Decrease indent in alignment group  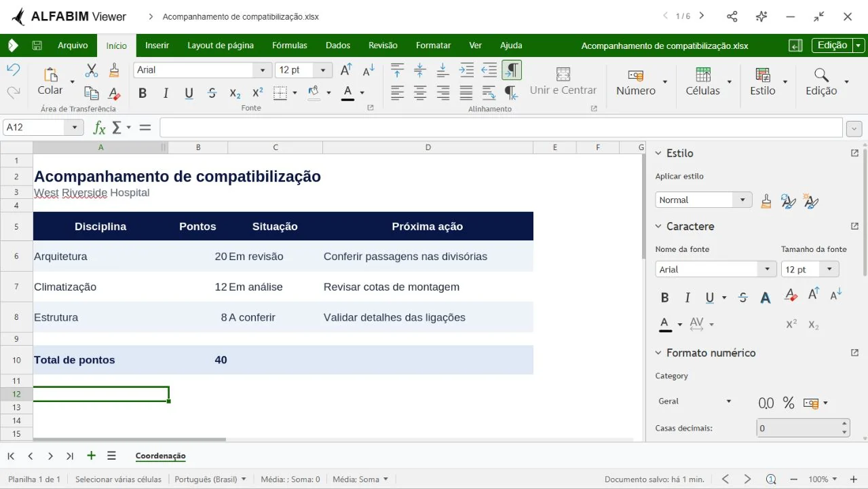(489, 70)
